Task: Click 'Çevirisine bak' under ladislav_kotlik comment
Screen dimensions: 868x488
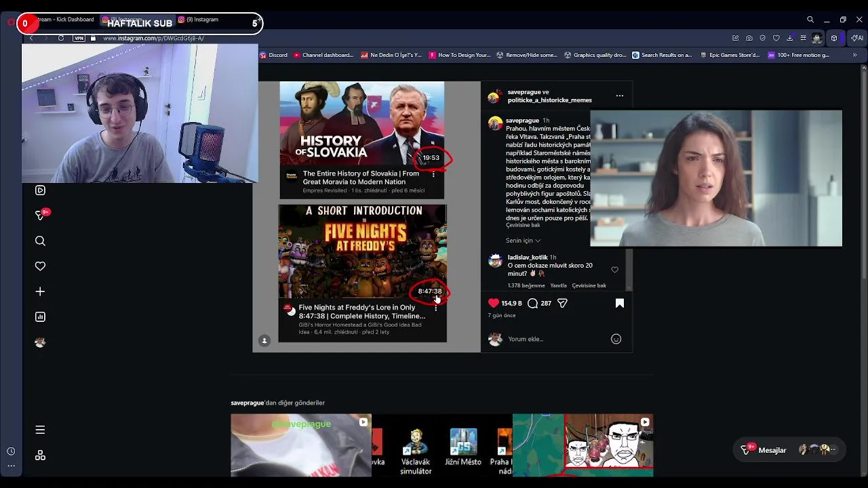Action: click(589, 286)
